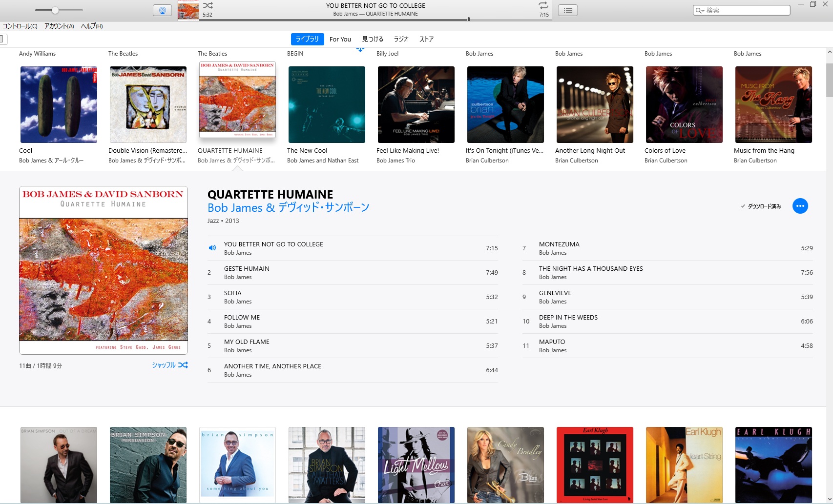The image size is (833, 504).
Task: Click the speaker icon on the playing track
Action: point(212,248)
